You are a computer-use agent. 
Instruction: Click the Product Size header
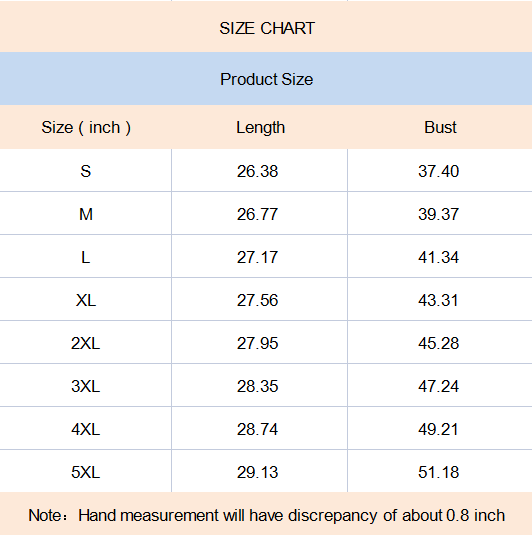click(267, 79)
